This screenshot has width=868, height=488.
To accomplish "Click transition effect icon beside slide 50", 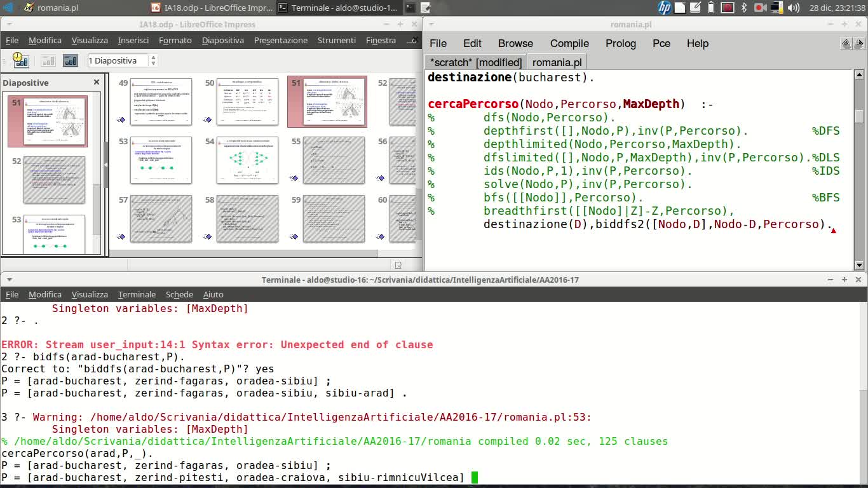I will tap(208, 120).
